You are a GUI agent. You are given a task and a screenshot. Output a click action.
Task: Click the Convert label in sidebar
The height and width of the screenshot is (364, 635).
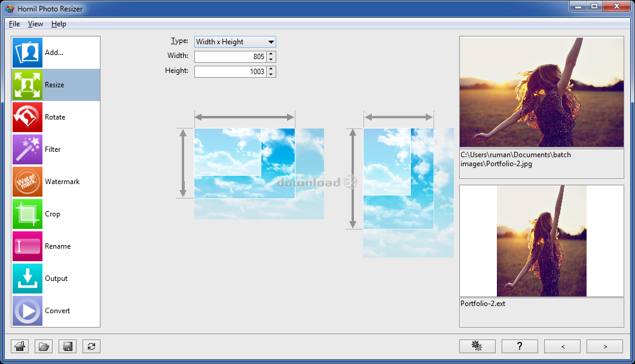tap(57, 311)
